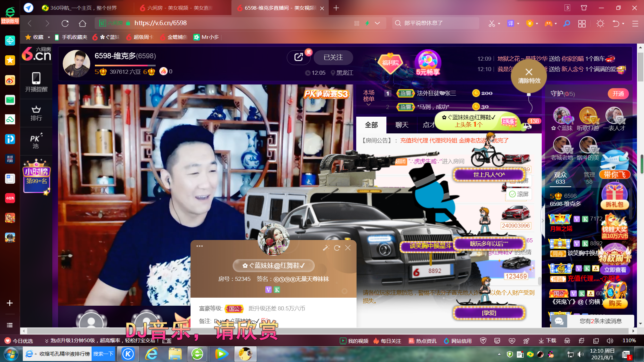Image resolution: width=644 pixels, height=362 pixels.
Task: Open the 福利院 heart icon
Action: 390,63
